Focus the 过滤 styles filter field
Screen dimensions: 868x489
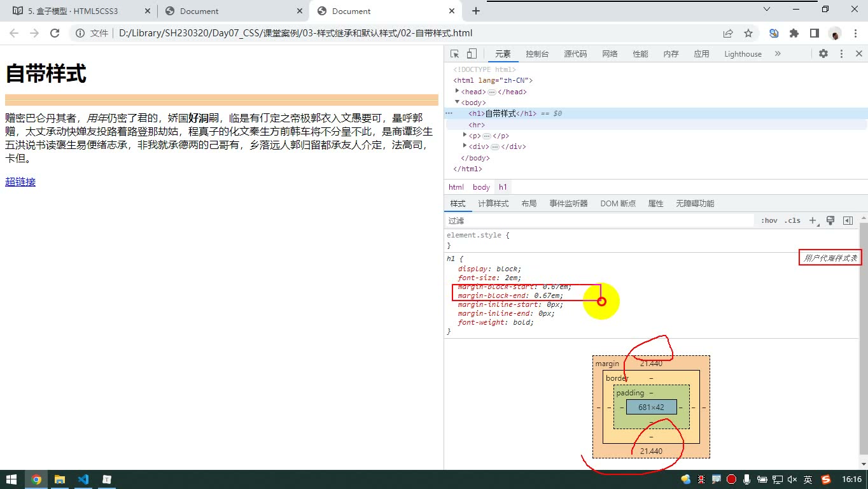click(x=599, y=220)
